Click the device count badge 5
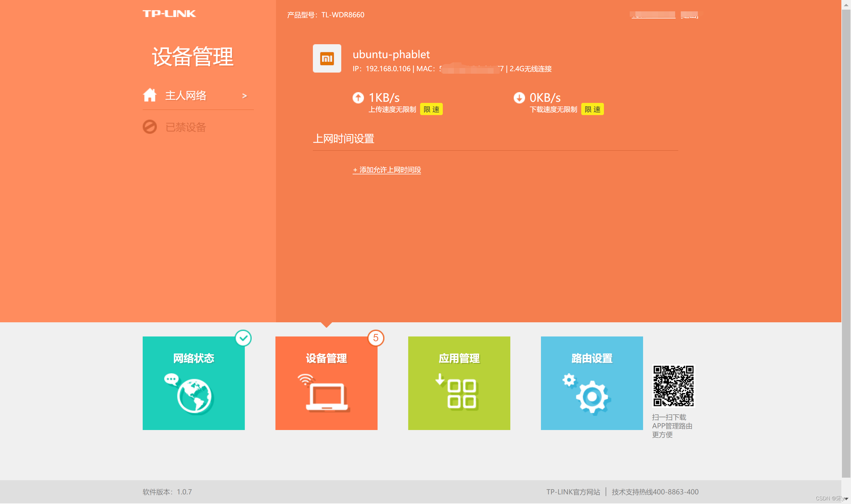The image size is (851, 504). (376, 338)
